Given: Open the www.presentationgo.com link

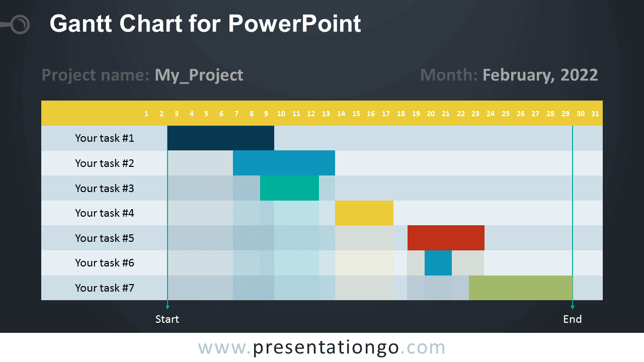Looking at the screenshot, I should [322, 347].
